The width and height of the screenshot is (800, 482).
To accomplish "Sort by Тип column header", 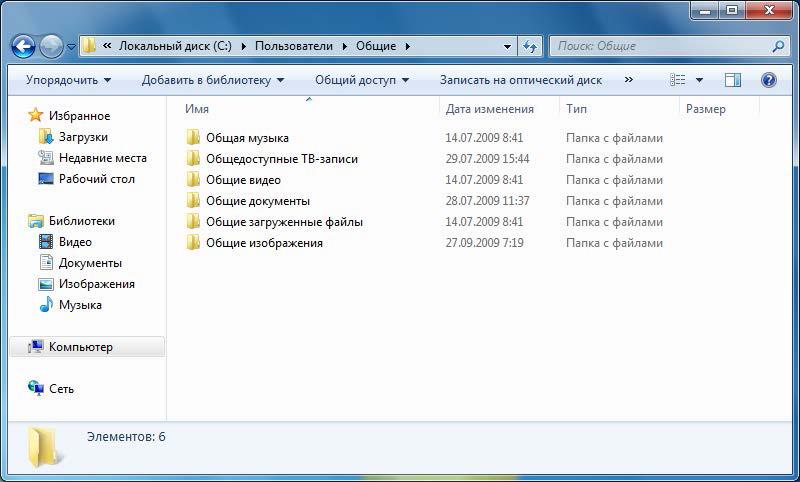I will [x=577, y=109].
